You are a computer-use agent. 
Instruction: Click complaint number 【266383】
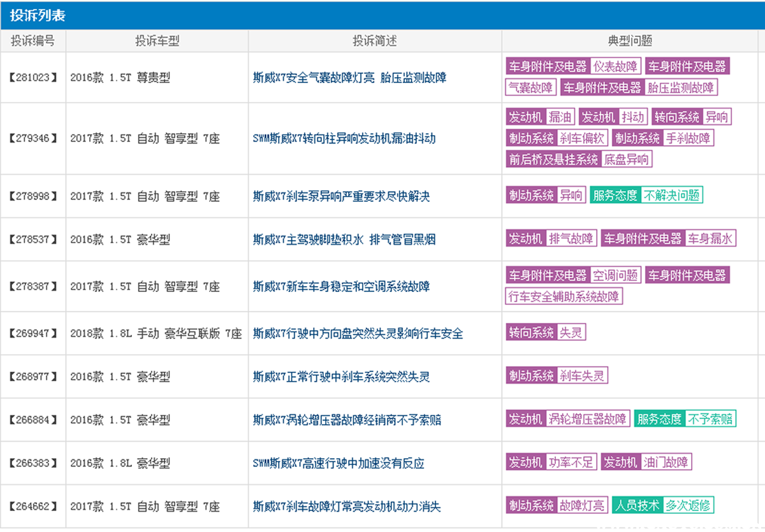pos(33,463)
